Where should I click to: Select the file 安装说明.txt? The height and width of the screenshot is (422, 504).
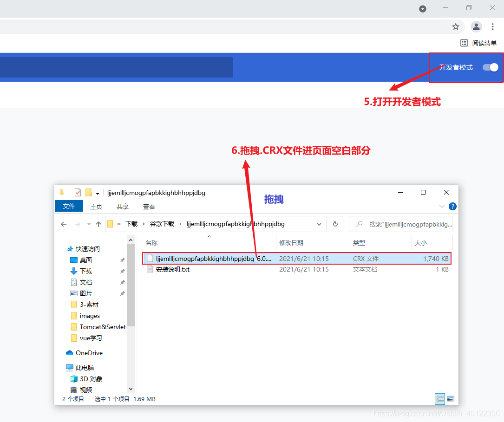click(x=173, y=269)
